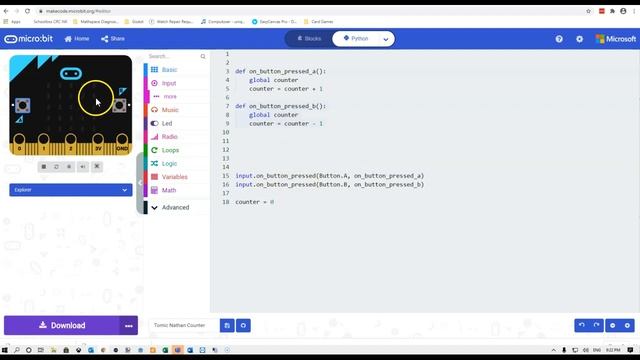Screen dimensions: 640x360
Task: Expand the Explorer file panel
Action: (71, 190)
